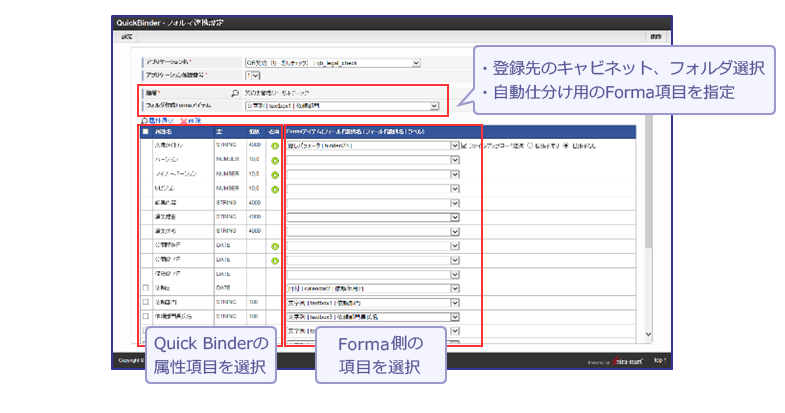Open the Forma item dropdown for the リビジョン row
Viewport: 785px width, 413px height.
pyautogui.click(x=373, y=189)
